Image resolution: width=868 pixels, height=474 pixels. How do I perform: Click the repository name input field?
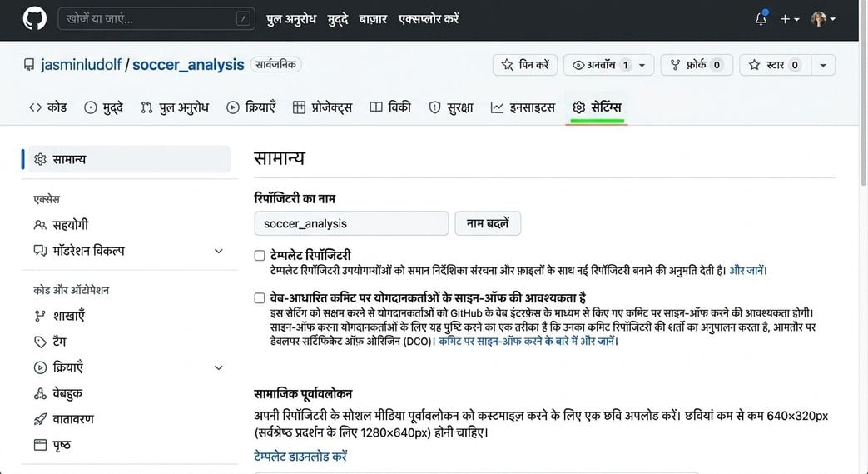(351, 223)
